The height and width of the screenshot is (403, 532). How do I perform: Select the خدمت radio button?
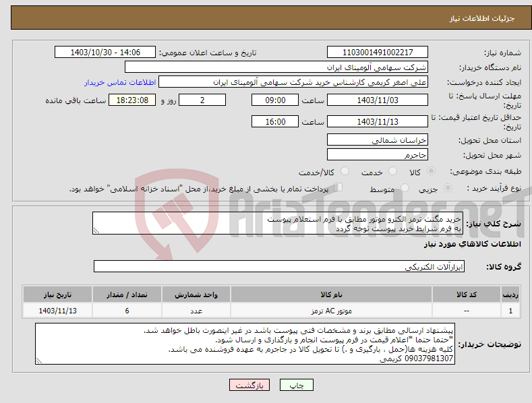click(392, 171)
